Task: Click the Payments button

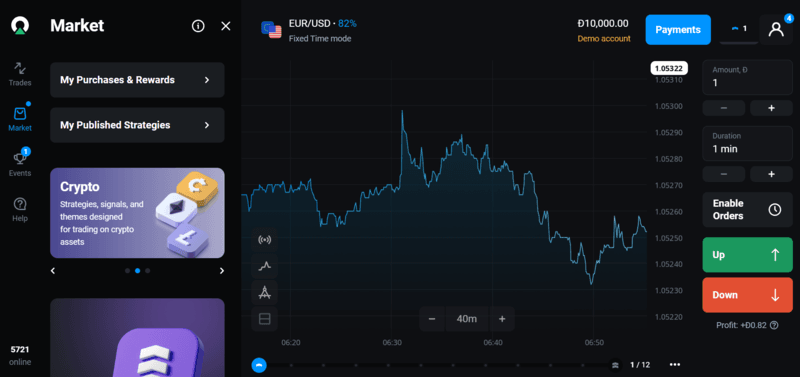Action: [x=678, y=30]
